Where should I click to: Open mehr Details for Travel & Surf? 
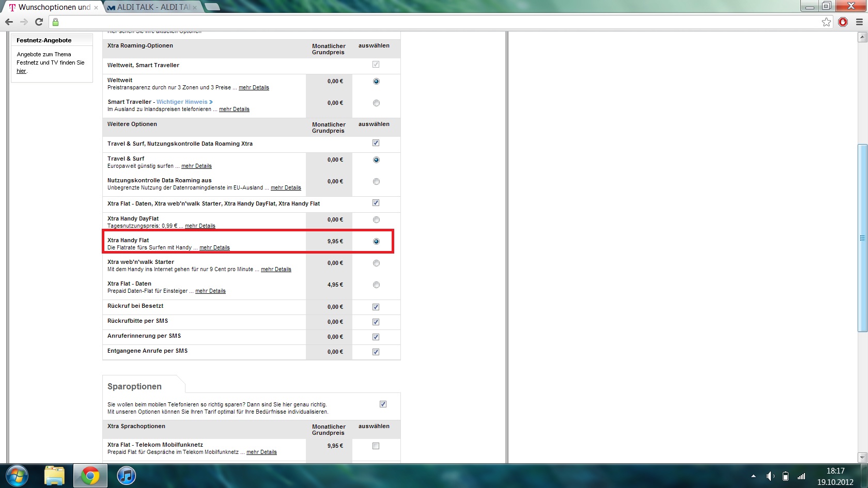[196, 166]
